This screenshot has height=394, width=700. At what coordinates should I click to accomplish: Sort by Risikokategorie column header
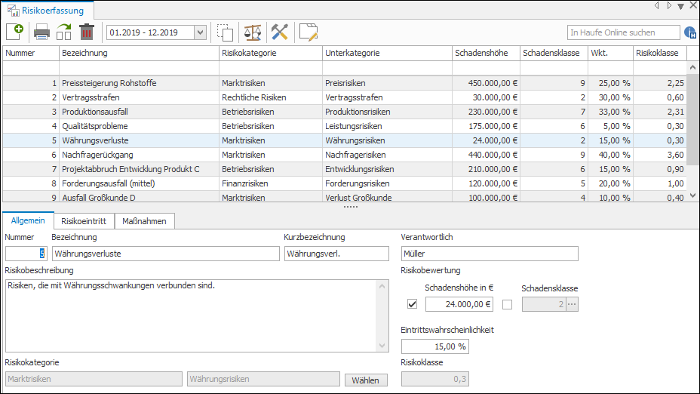click(271, 53)
